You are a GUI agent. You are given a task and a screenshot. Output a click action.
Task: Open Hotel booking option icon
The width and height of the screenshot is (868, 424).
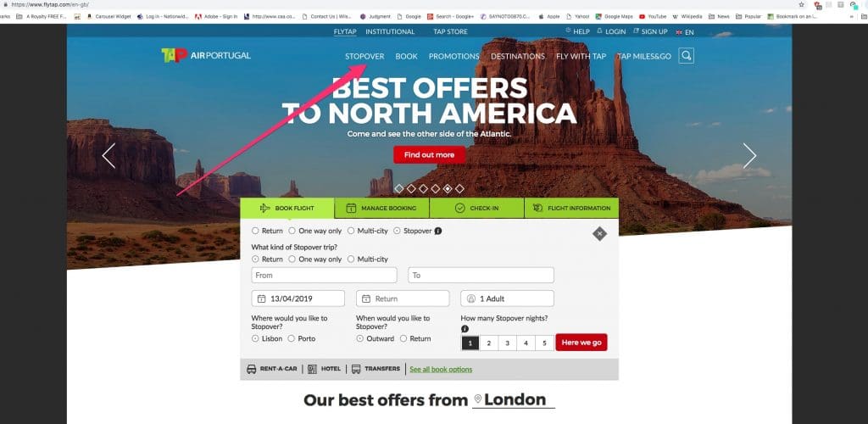pyautogui.click(x=312, y=369)
